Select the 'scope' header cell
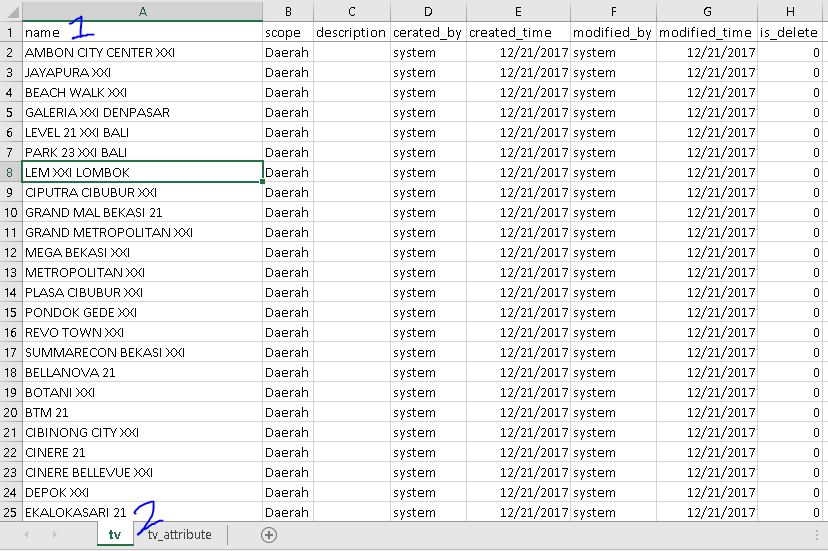The image size is (828, 551). point(287,32)
